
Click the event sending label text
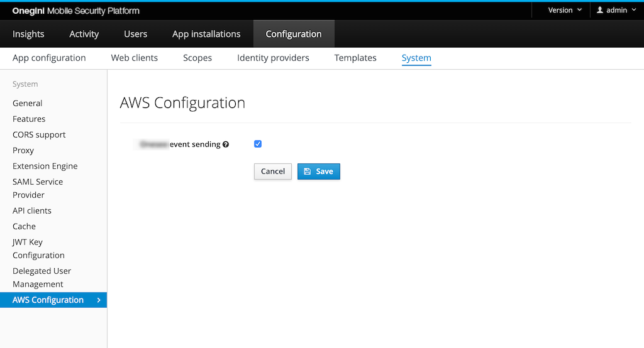(x=195, y=144)
